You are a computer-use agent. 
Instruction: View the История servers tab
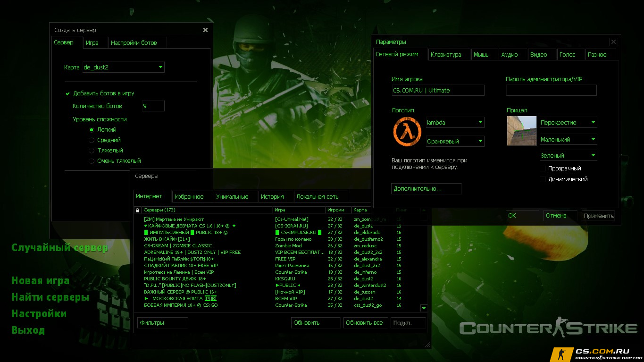click(x=276, y=196)
